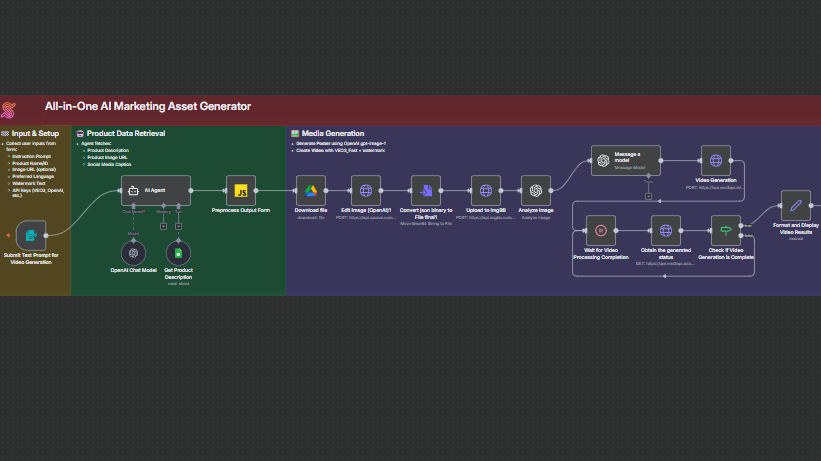Click the Obtain the generated status node
Screen dimensions: 821x461
tap(666, 230)
